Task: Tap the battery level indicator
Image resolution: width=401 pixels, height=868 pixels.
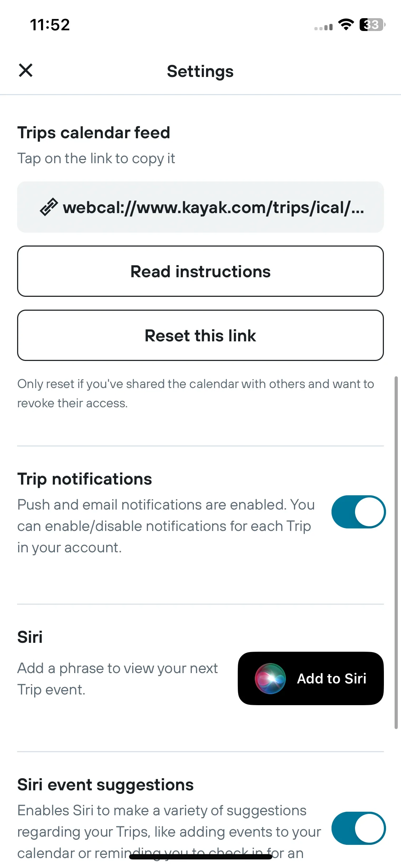Action: click(372, 25)
